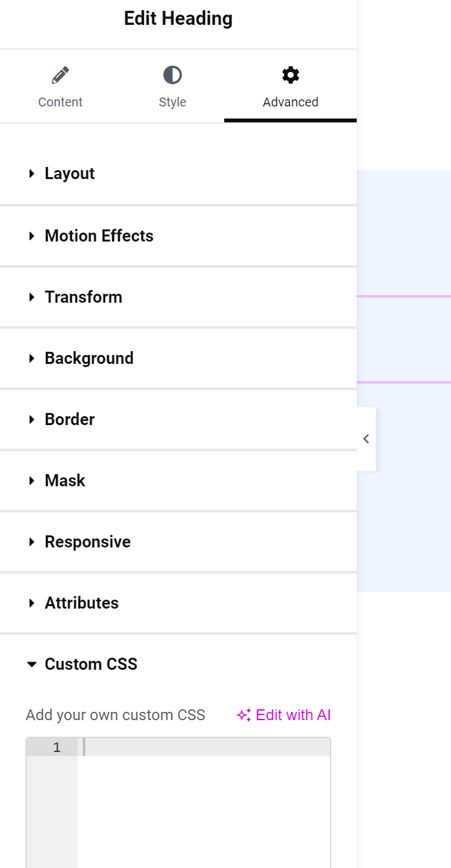Collapse the Custom CSS section arrow
The width and height of the screenshot is (451, 868).
coord(32,664)
